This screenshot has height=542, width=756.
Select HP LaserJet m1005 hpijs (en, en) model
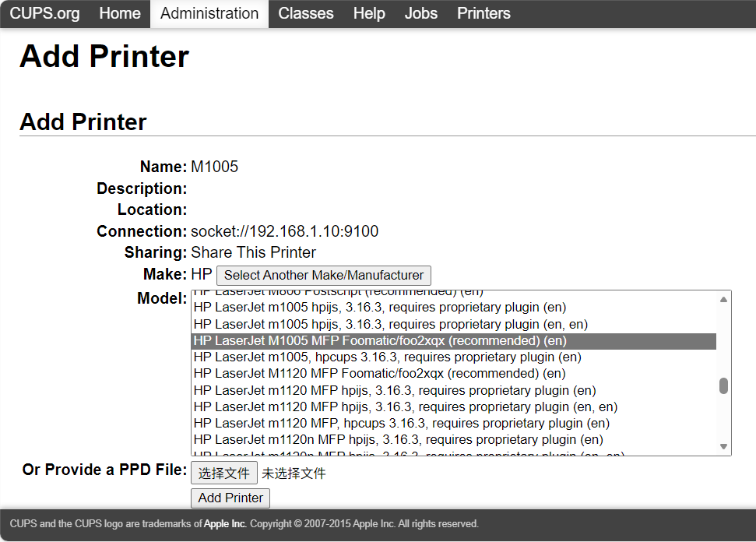(x=454, y=325)
